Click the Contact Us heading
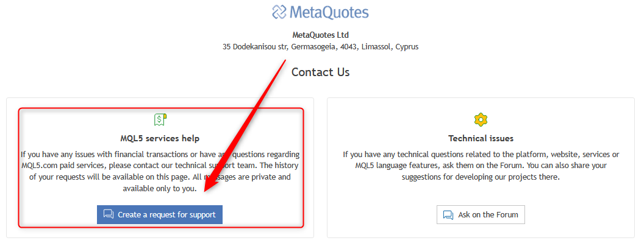Screen dimensions: 644x246 (x=320, y=72)
